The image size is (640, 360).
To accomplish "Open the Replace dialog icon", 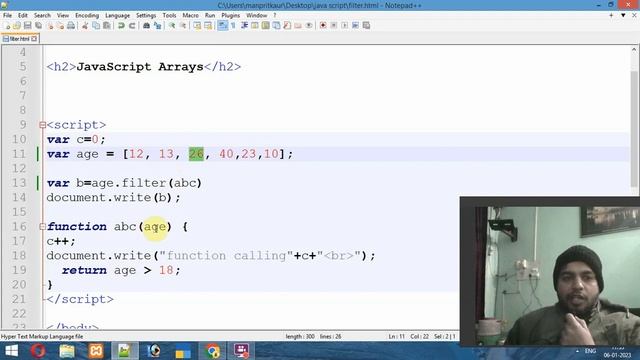I will (157, 25).
